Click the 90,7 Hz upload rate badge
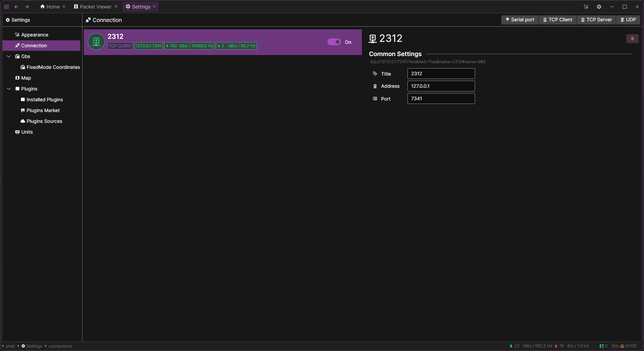 click(236, 46)
